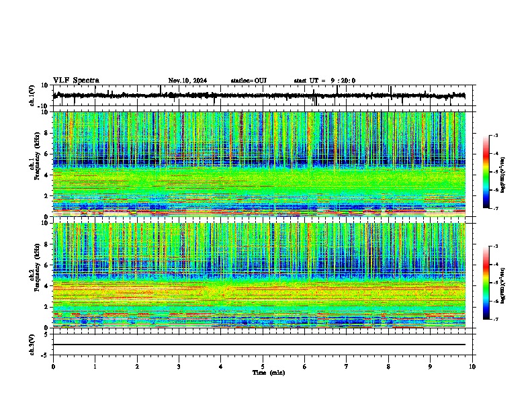The height and width of the screenshot is (411, 532).
Task: Click time axis tick label "5"
Action: (263, 367)
